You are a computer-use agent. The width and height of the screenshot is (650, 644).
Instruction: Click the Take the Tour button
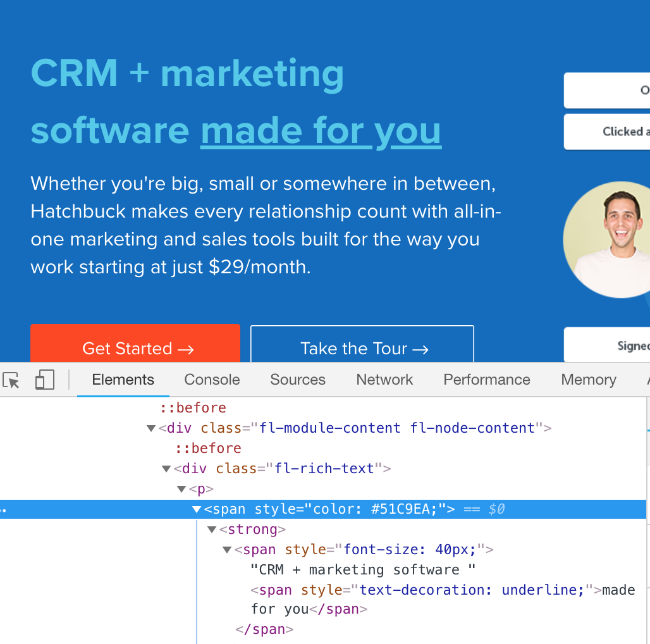[362, 344]
